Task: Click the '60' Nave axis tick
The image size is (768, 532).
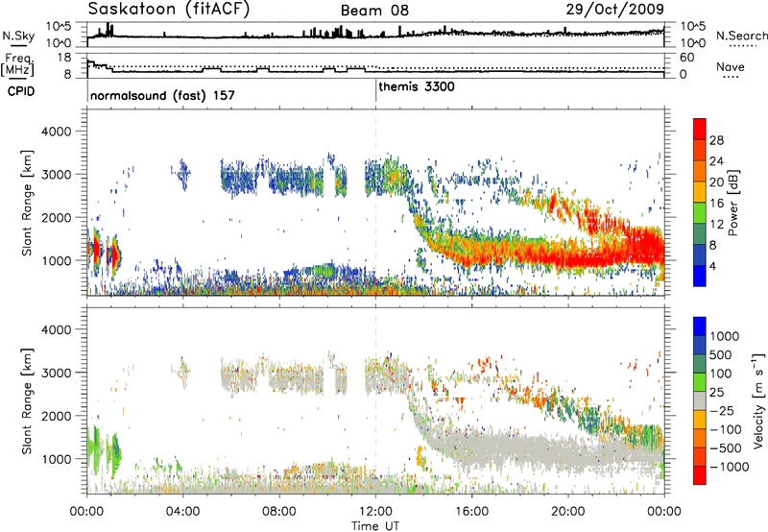Action: pos(686,58)
